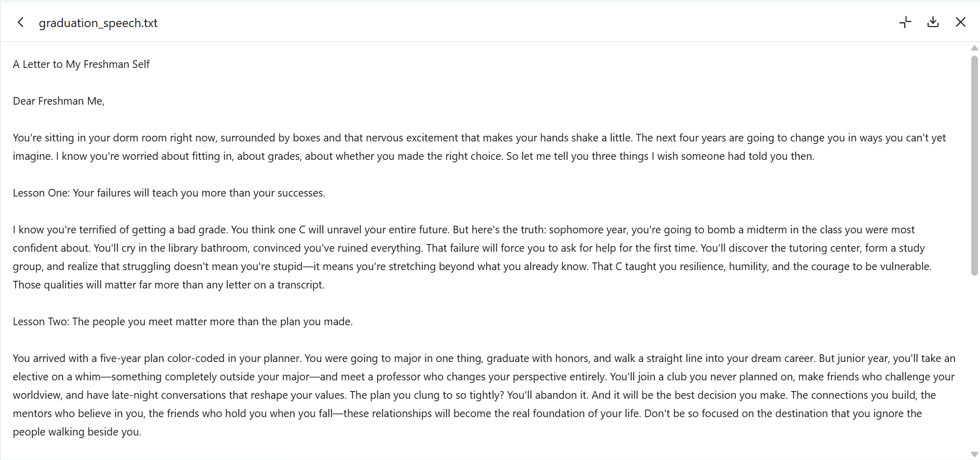Go back using the left arrow icon
The height and width of the screenshot is (460, 980).
pyautogui.click(x=20, y=22)
